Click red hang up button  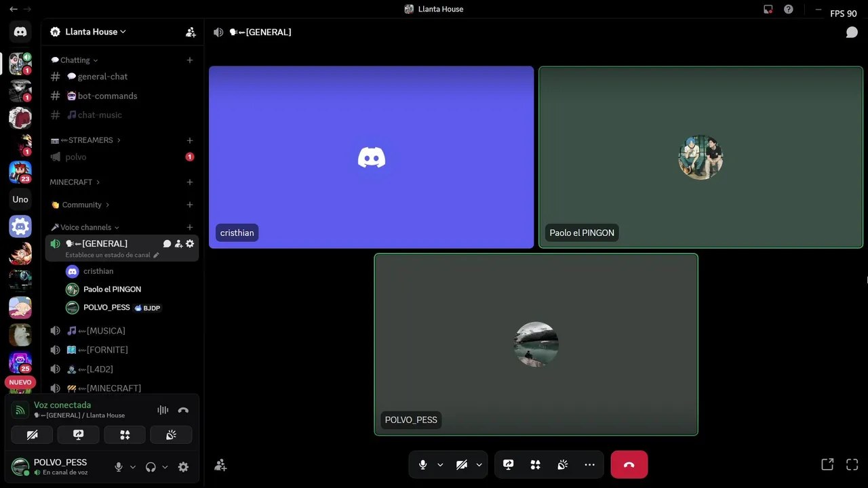(629, 465)
